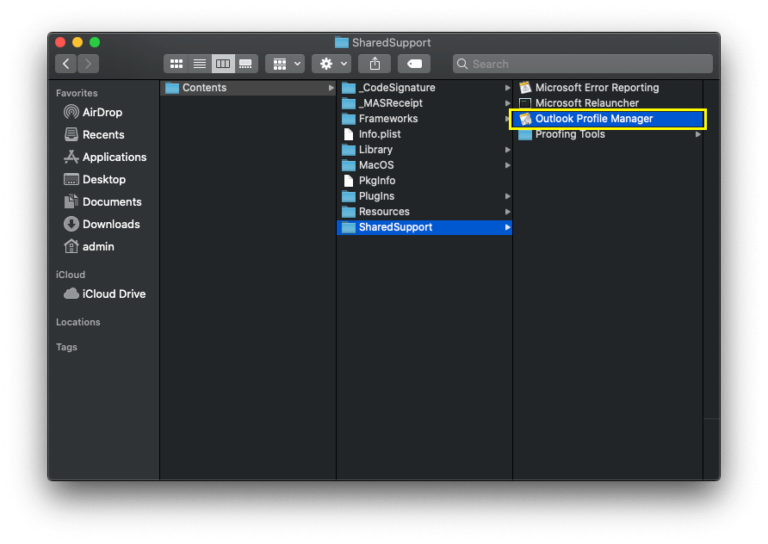Expand the Proofing Tools folder arrow
Screen dimensions: 768x544
[698, 134]
